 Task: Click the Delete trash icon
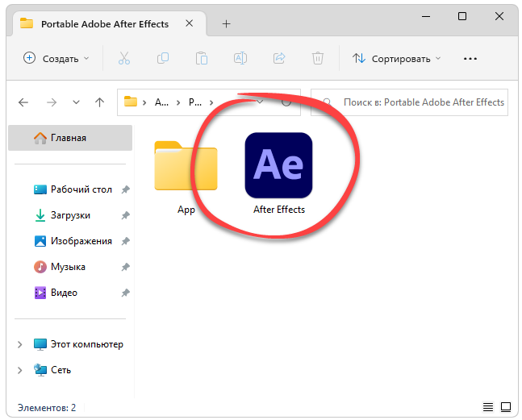pos(318,58)
